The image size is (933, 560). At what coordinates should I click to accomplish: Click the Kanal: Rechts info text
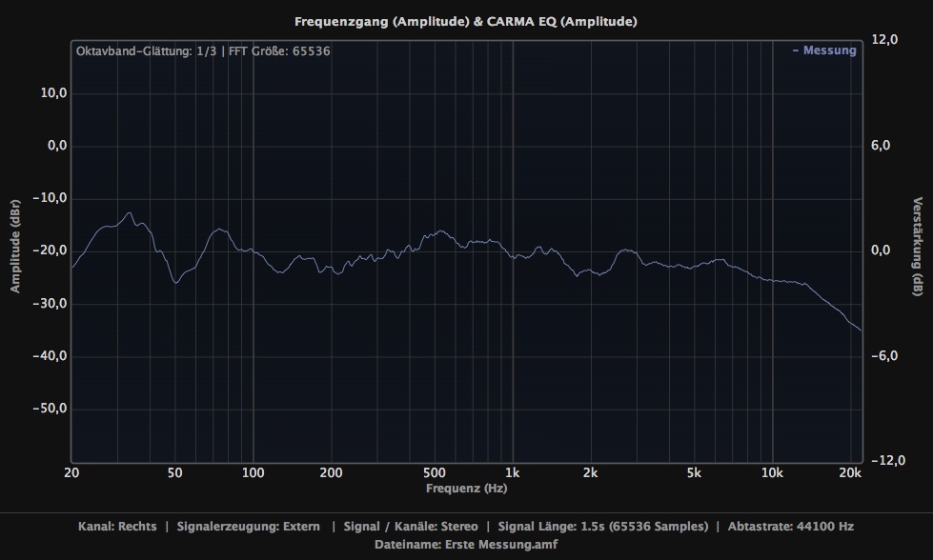point(118,527)
